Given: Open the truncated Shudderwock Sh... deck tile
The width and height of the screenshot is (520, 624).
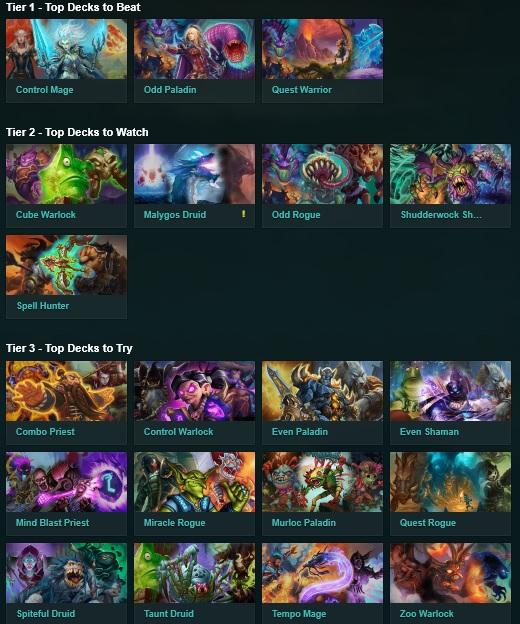Looking at the screenshot, I should coord(450,185).
